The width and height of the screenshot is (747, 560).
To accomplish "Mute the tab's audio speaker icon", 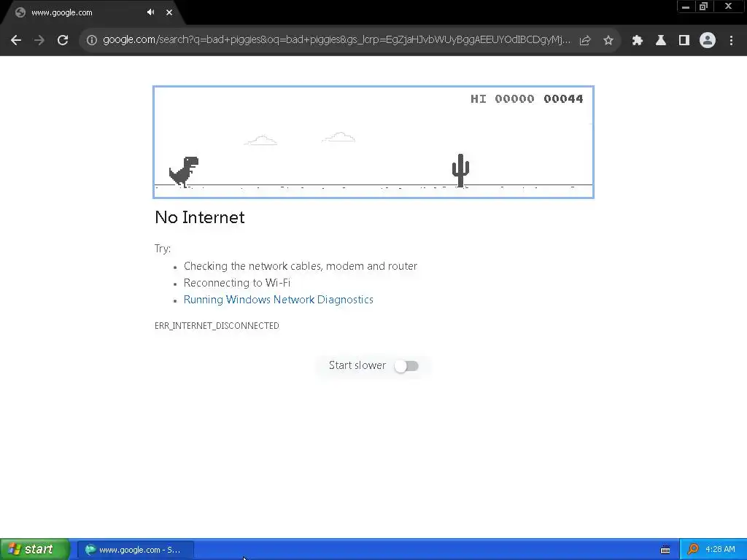I will tap(150, 12).
